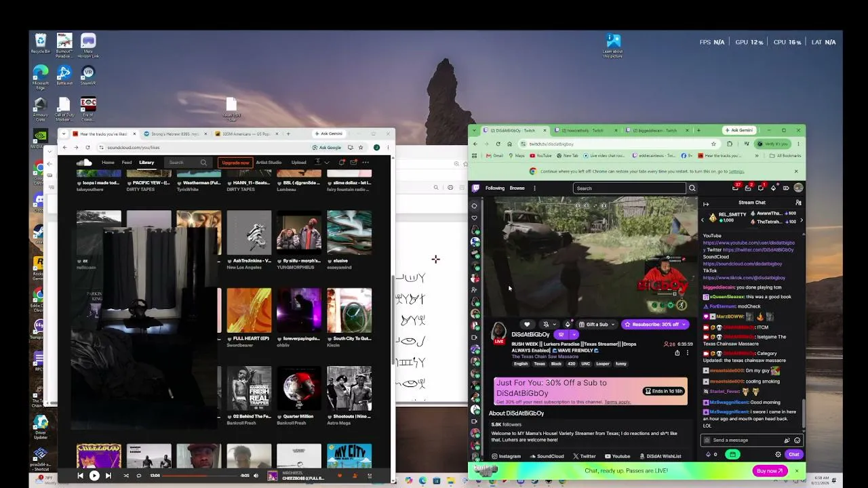
Task: Toggle notification bell for DiSdAtBiGbOy
Action: pyautogui.click(x=545, y=324)
